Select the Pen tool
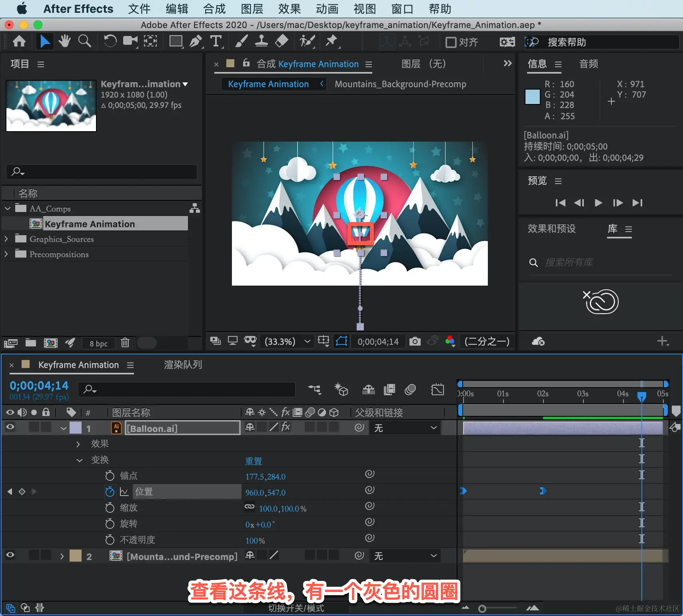The image size is (683, 616). click(196, 41)
